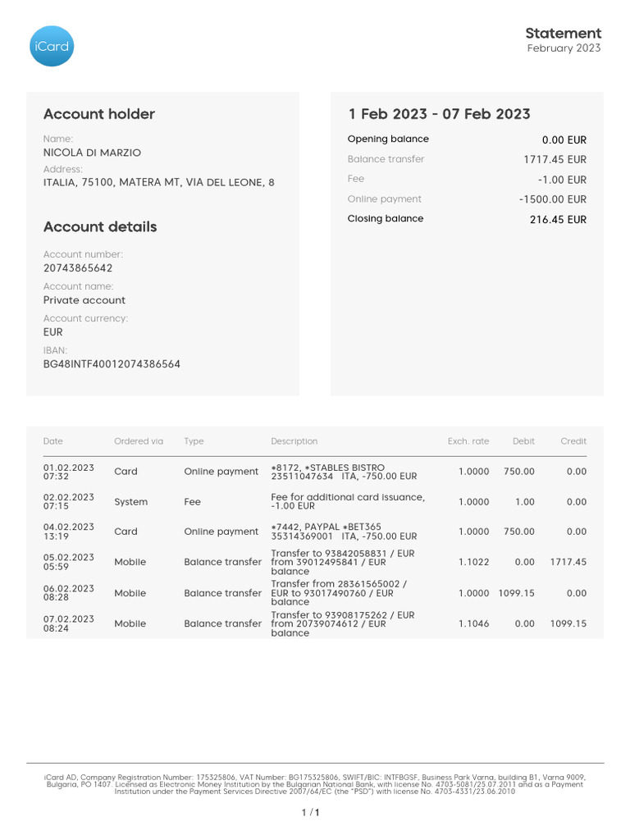Select the PAYPAL *BET365 transaction description
This screenshot has height=840, width=630.
(x=344, y=532)
